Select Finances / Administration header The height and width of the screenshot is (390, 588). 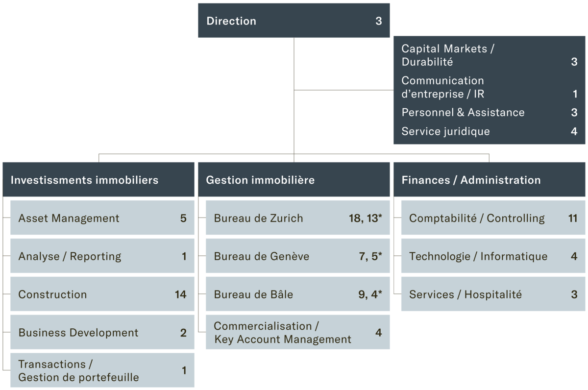point(489,180)
